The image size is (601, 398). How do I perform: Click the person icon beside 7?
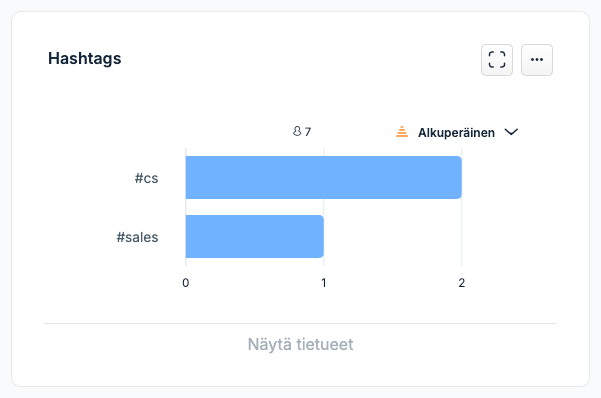click(297, 132)
